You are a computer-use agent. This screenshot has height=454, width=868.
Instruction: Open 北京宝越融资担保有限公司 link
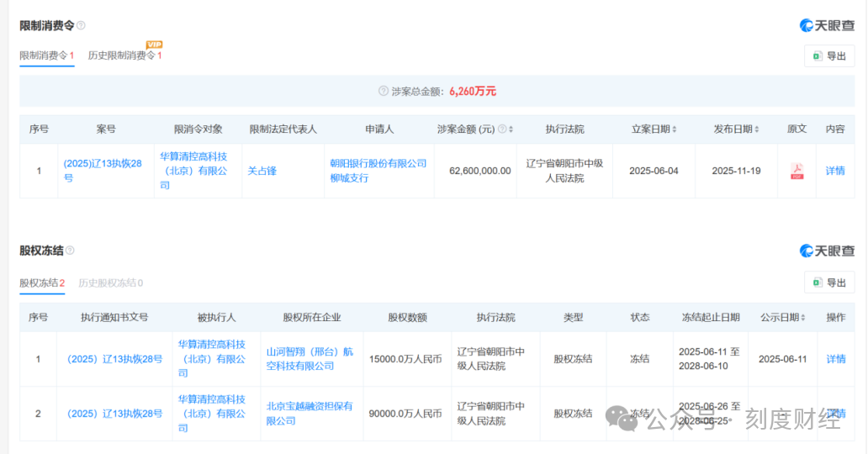click(310, 414)
